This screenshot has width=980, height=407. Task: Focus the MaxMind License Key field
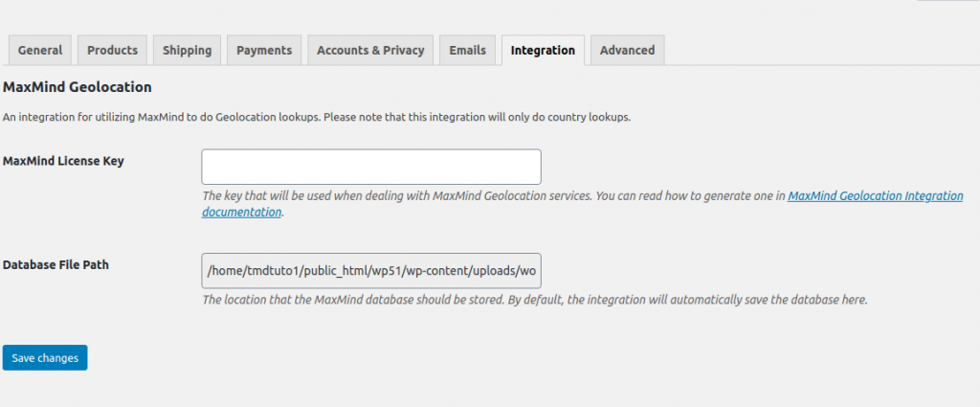371,167
